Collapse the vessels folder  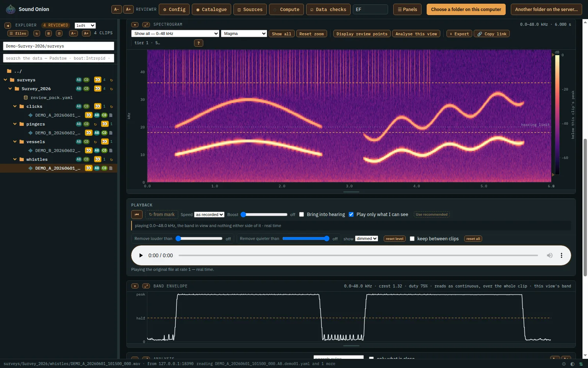pyautogui.click(x=15, y=142)
